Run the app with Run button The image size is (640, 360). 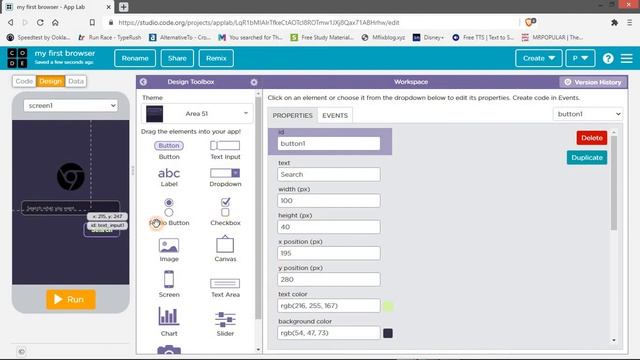tap(71, 300)
